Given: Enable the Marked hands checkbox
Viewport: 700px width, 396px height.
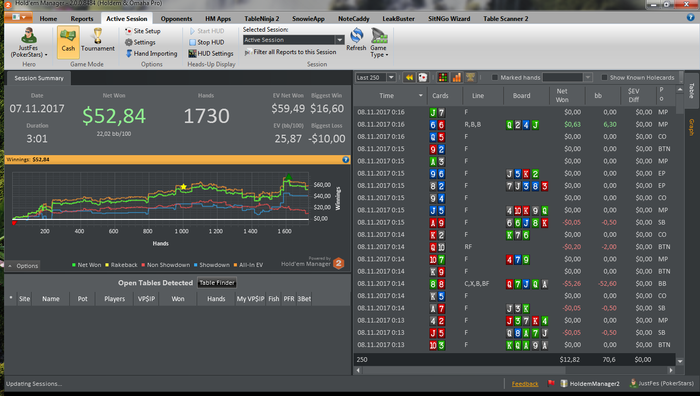Looking at the screenshot, I should [495, 78].
